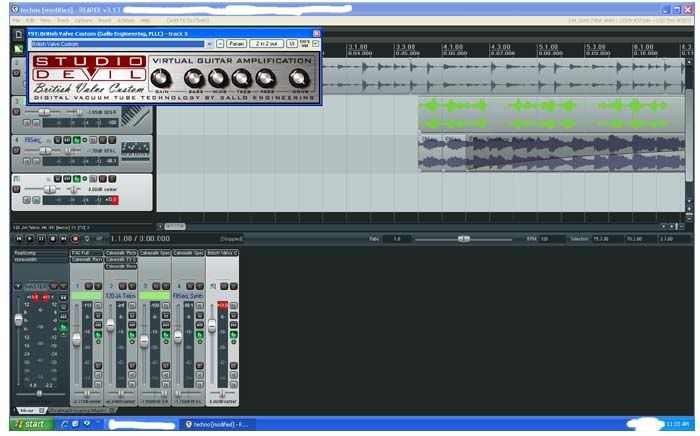Open Realcomp FX slot on master channel
The height and width of the screenshot is (436, 700).
click(x=40, y=253)
